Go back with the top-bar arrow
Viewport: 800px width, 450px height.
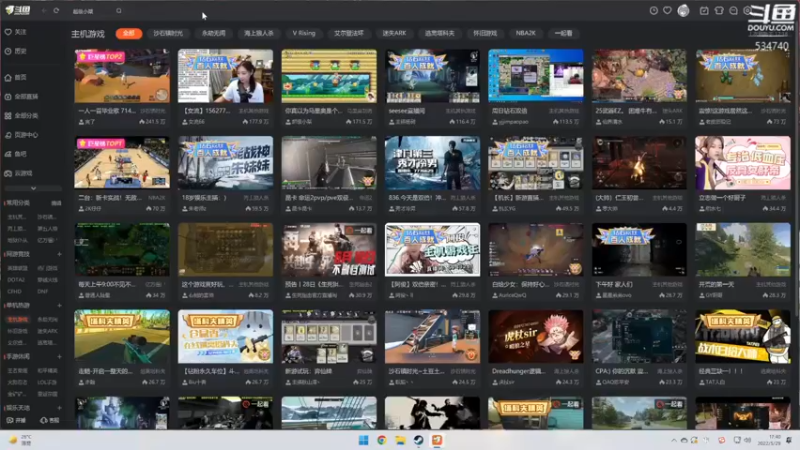44,11
